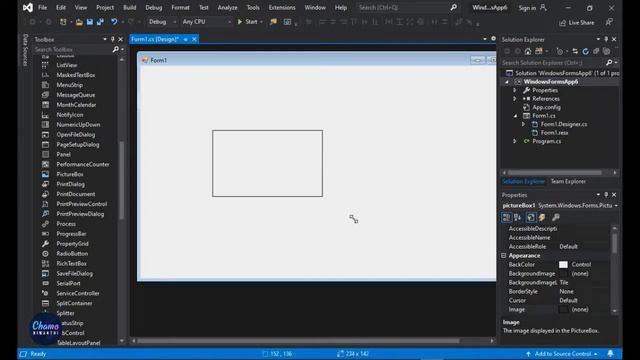Click the Undo arrow icon

tap(114, 22)
